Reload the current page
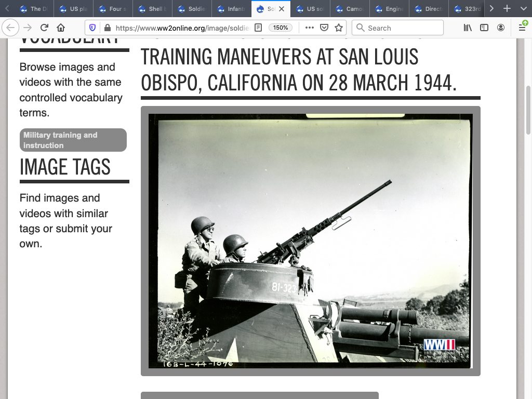The image size is (532, 399). point(44,28)
